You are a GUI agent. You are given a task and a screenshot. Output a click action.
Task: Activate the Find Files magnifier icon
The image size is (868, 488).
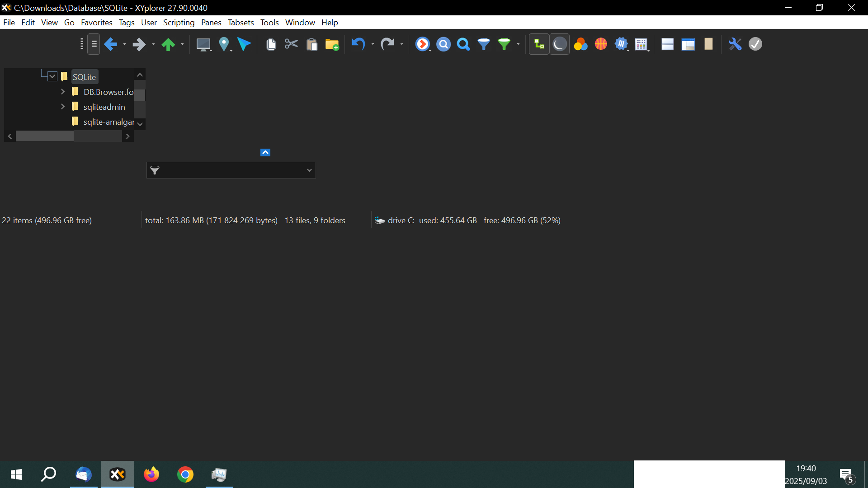click(443, 44)
